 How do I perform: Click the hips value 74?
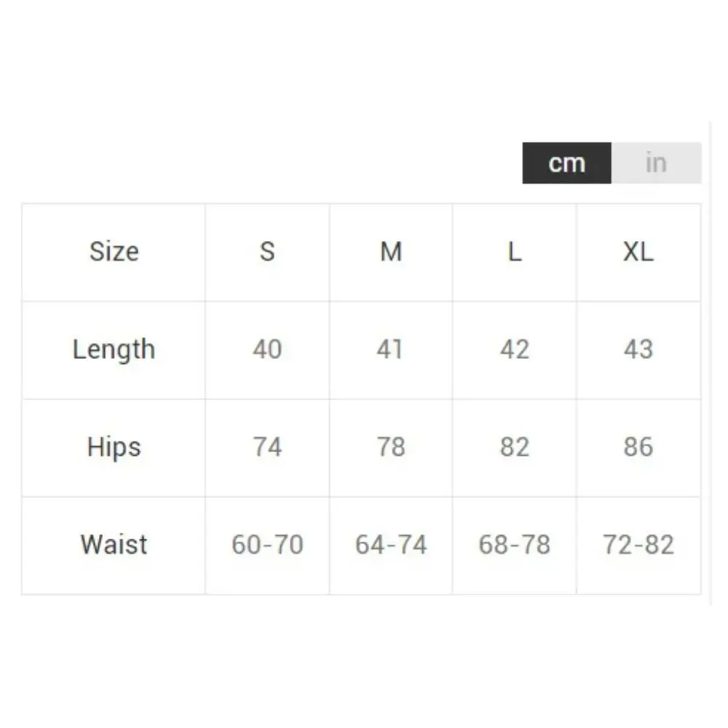click(x=267, y=447)
